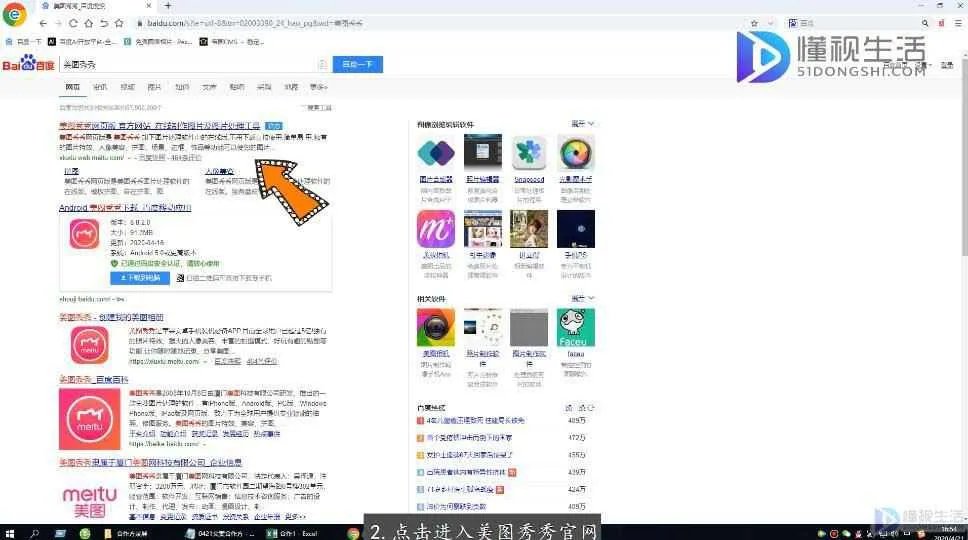Screen dimensions: 968x540
Task: Click the browser logo in the top-left corner
Action: coord(14,14)
